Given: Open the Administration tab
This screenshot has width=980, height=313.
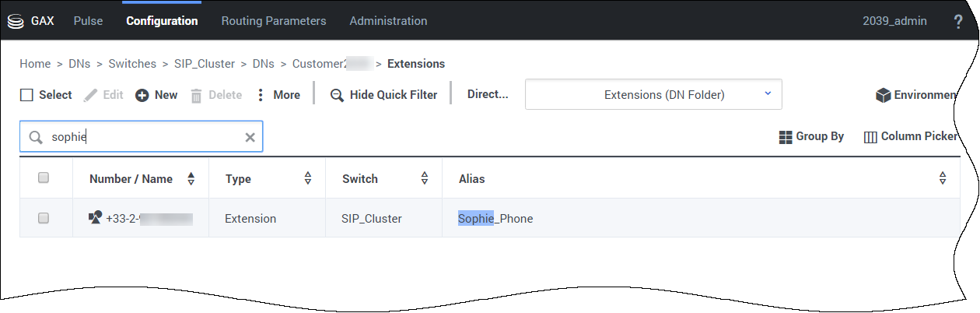Looking at the screenshot, I should coord(388,21).
